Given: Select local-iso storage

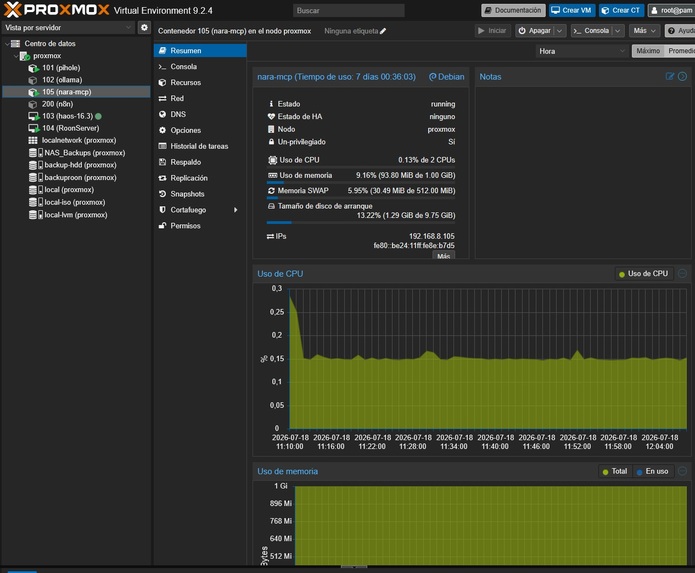Looking at the screenshot, I should point(74,202).
